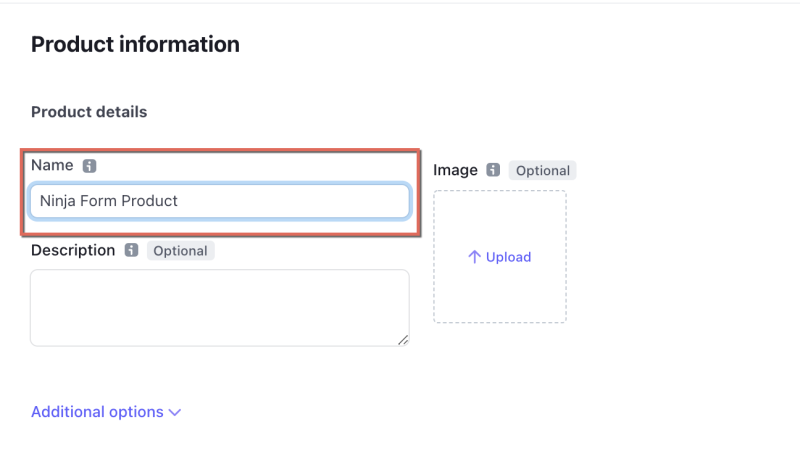Click the Image field label
This screenshot has width=800, height=464.
pos(455,170)
